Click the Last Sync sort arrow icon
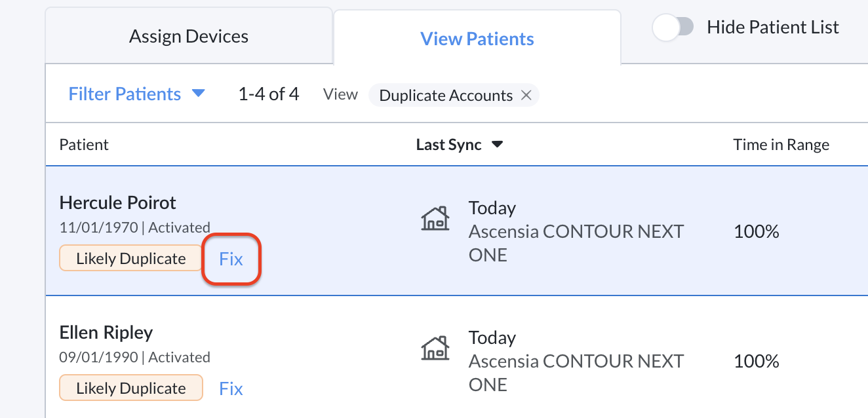868x418 pixels. [498, 144]
